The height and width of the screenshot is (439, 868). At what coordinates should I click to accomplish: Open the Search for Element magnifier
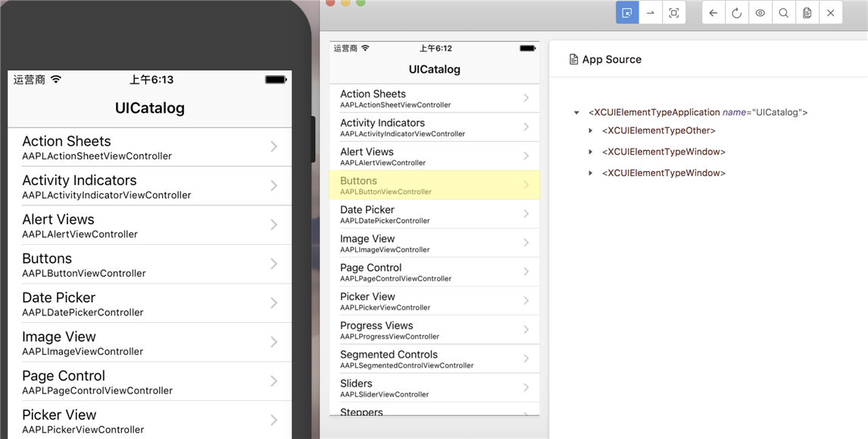click(x=784, y=13)
